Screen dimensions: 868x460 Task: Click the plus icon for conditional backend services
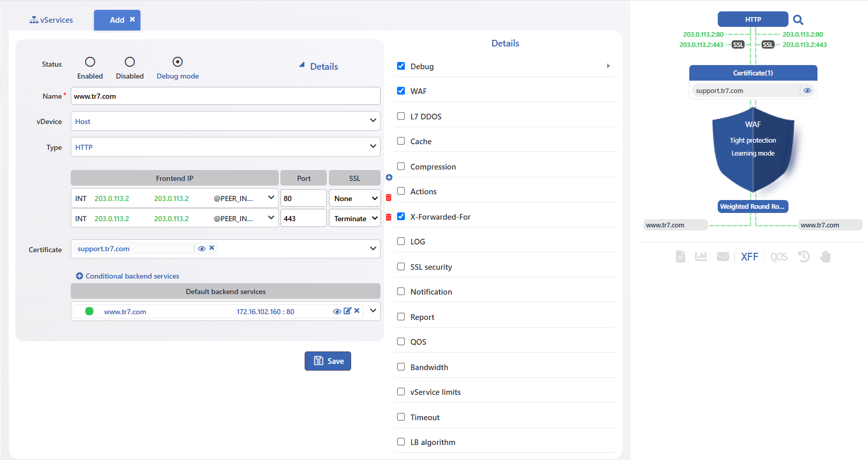click(x=80, y=276)
